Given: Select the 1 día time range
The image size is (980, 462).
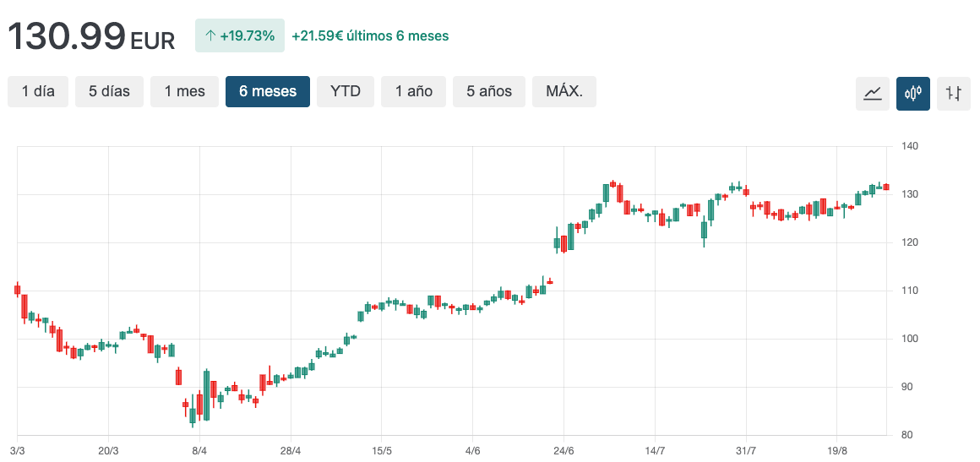Looking at the screenshot, I should pyautogui.click(x=38, y=92).
